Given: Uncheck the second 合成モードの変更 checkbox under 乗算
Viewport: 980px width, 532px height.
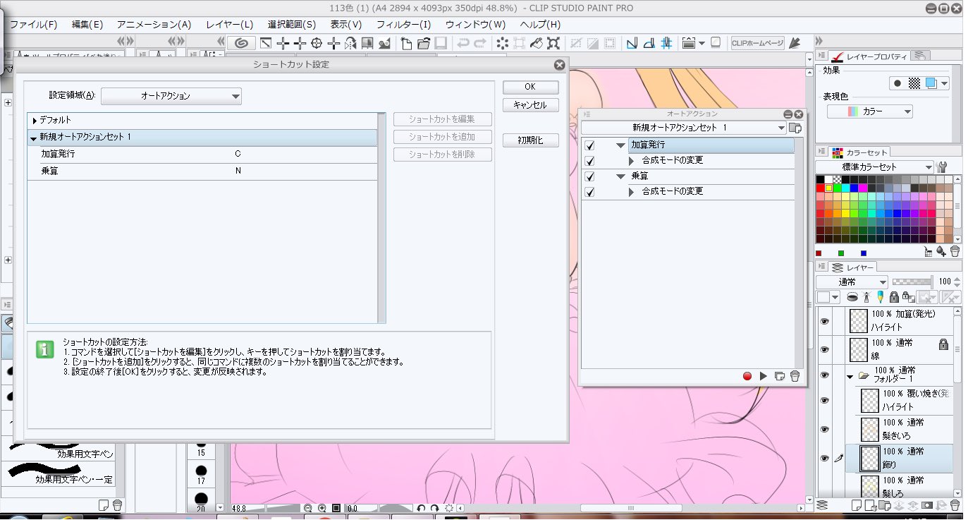Looking at the screenshot, I should pyautogui.click(x=590, y=192).
